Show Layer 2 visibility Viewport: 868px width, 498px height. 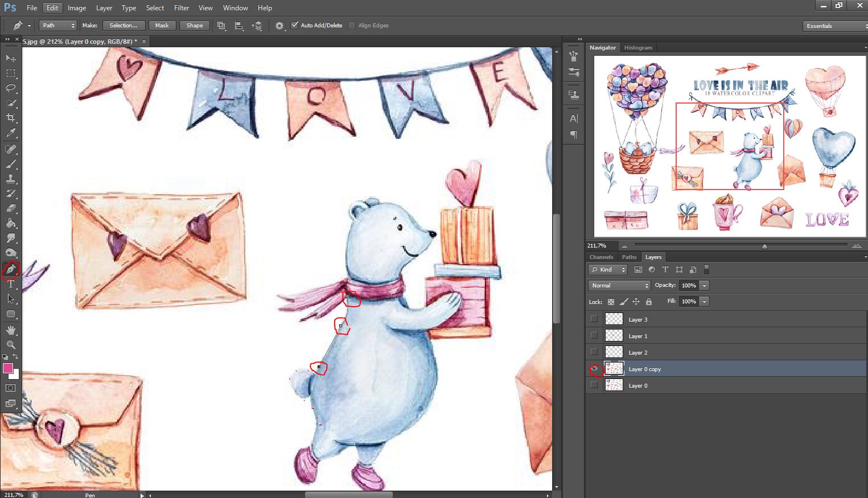(x=594, y=352)
